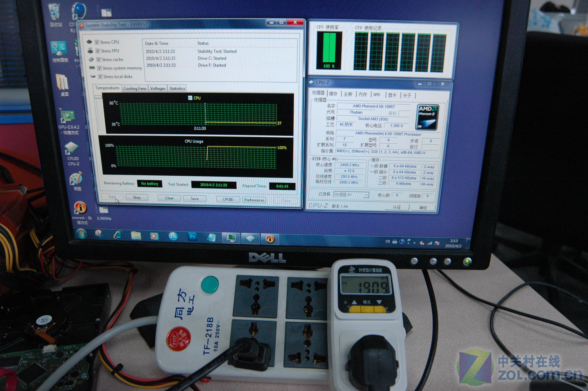Open Snipping Tool from the taskbar
The image size is (588, 391).
[99, 234]
